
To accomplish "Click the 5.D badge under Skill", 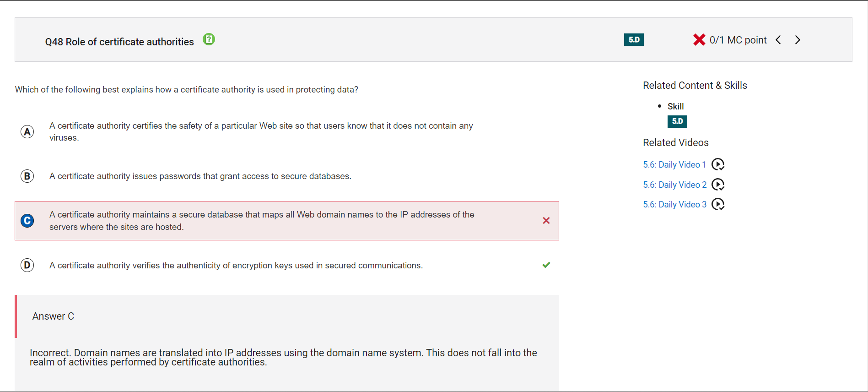I will click(677, 121).
